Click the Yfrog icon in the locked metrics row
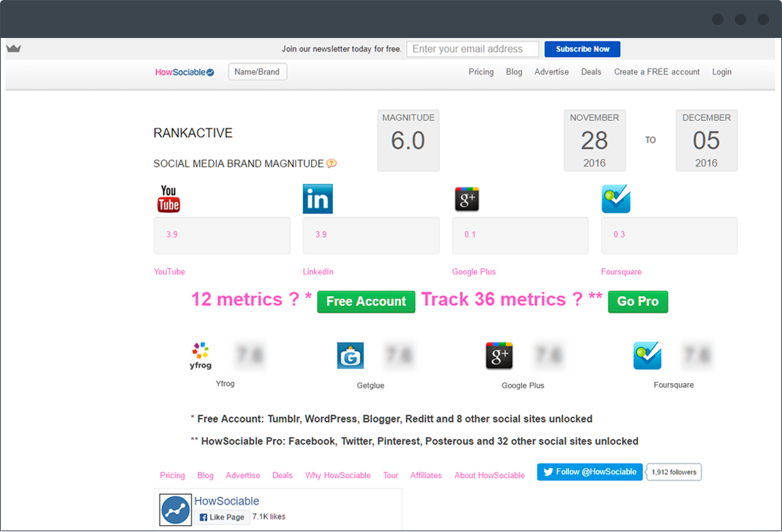The image size is (782, 532). [201, 356]
